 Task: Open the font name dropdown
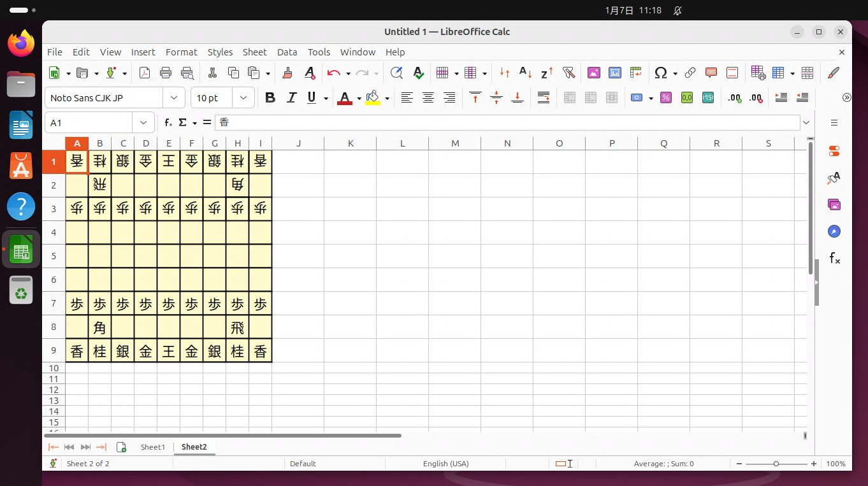(173, 97)
